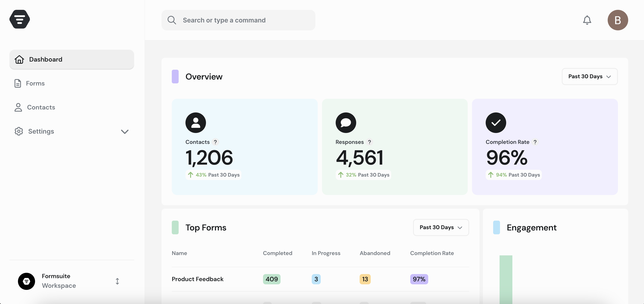Click the Contacts person icon in the sidebar
The height and width of the screenshot is (304, 644).
(x=18, y=107)
